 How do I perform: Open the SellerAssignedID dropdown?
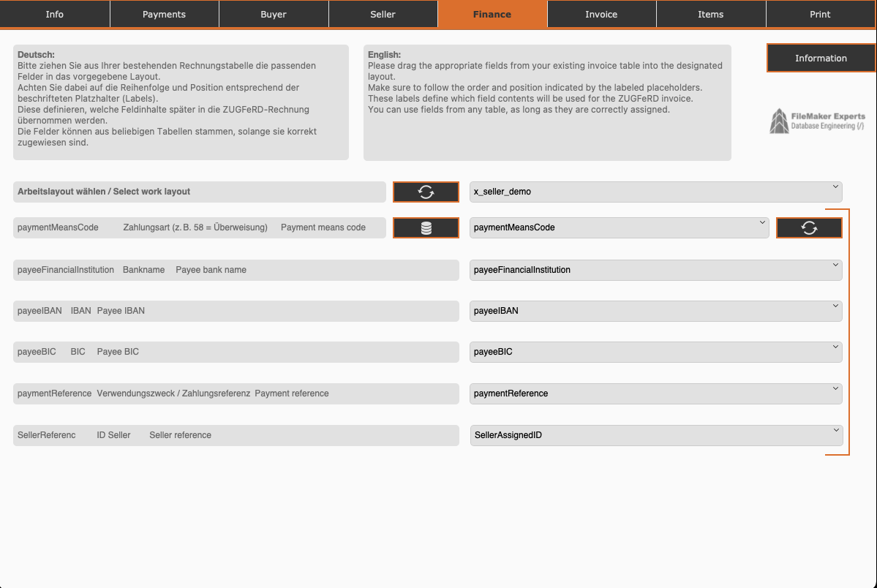(655, 435)
